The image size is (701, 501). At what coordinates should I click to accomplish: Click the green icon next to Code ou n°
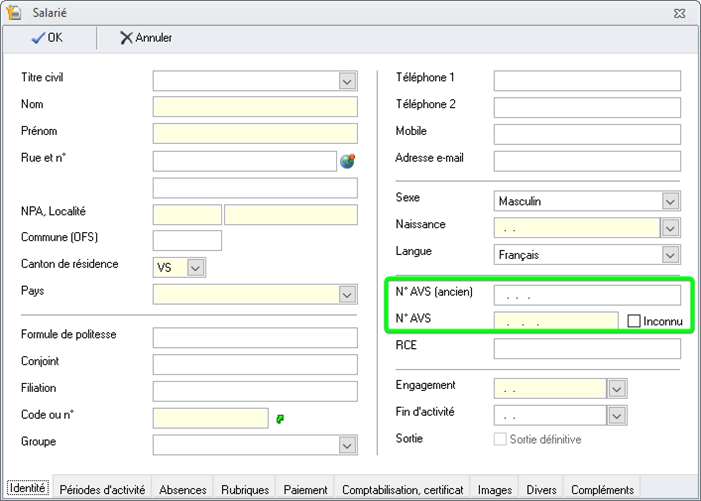281,418
